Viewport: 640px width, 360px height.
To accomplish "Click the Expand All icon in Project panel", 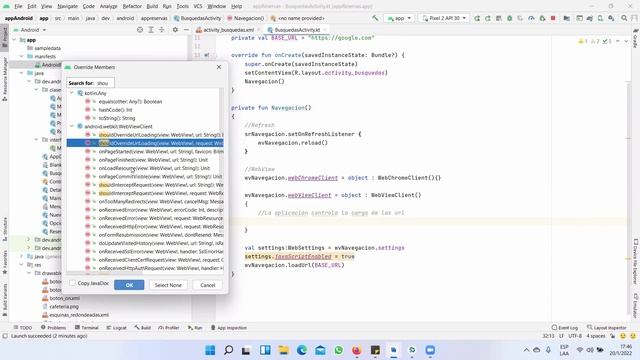I will point(151,30).
